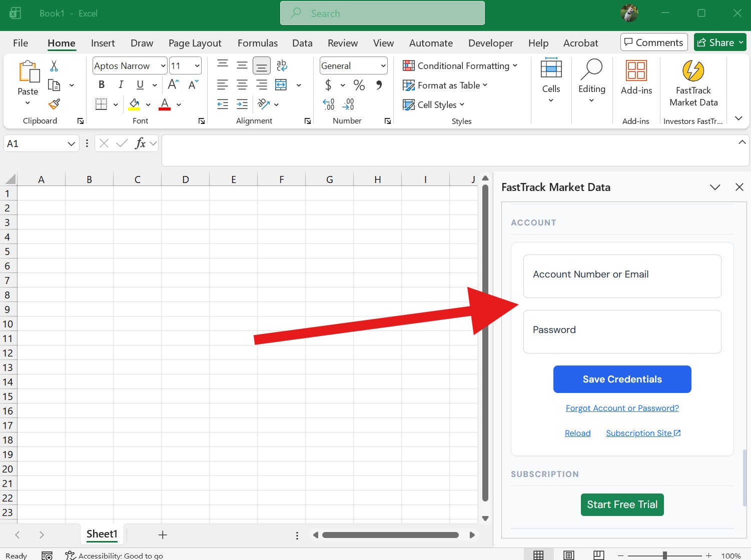
Task: Click the Comma Style icon
Action: click(379, 85)
